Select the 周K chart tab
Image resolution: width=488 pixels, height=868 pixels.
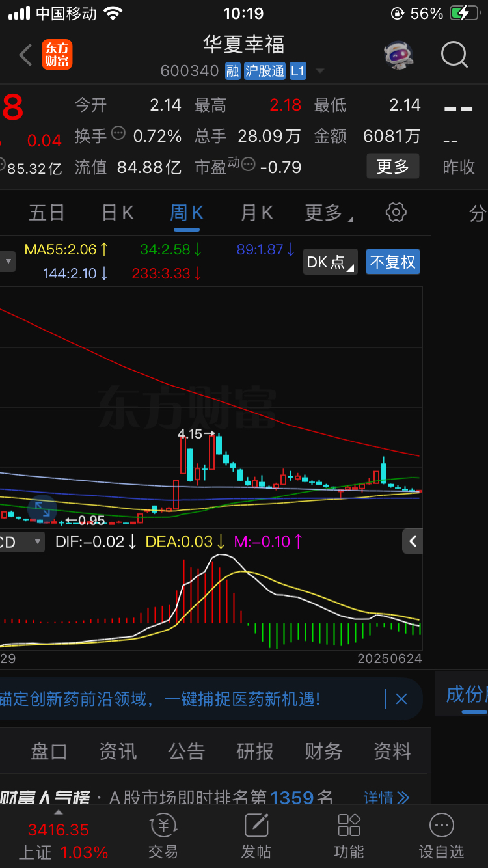pyautogui.click(x=187, y=213)
